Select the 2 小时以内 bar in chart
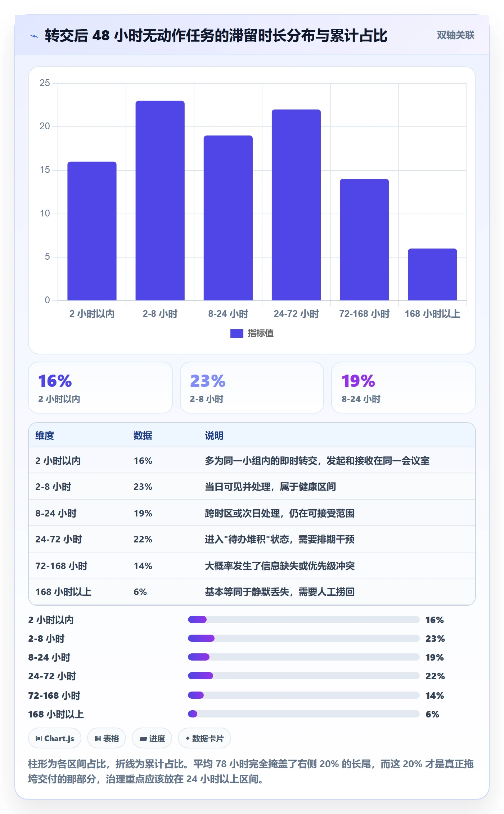The image size is (504, 814). (92, 231)
